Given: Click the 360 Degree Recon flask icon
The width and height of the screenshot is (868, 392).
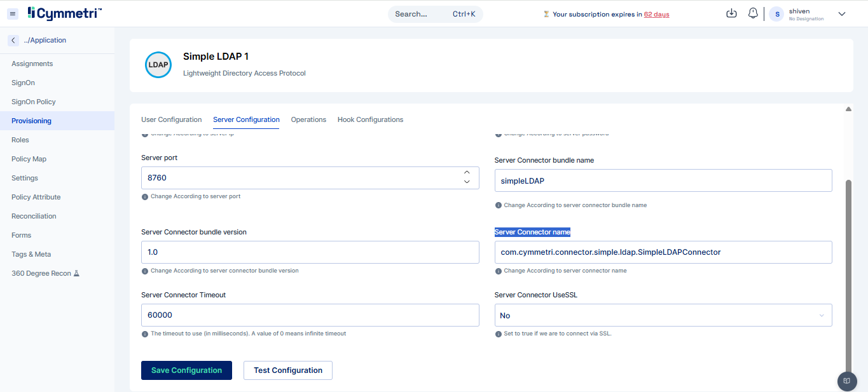Looking at the screenshot, I should coord(76,273).
